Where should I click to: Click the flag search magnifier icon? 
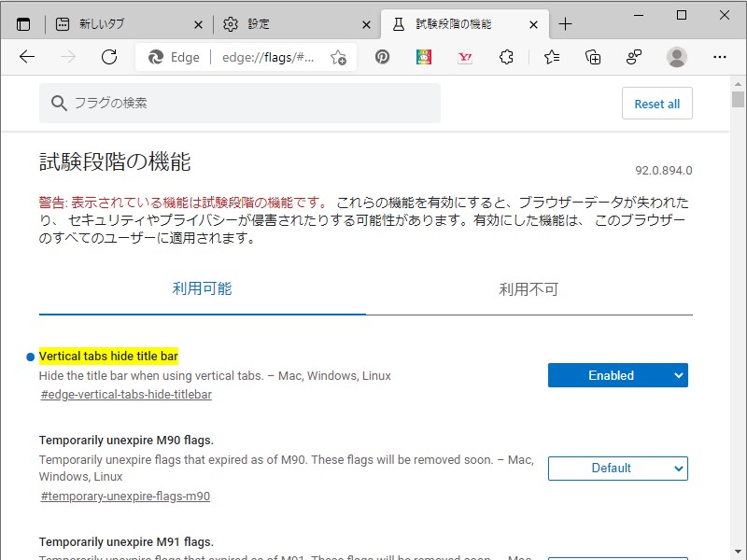tap(59, 103)
